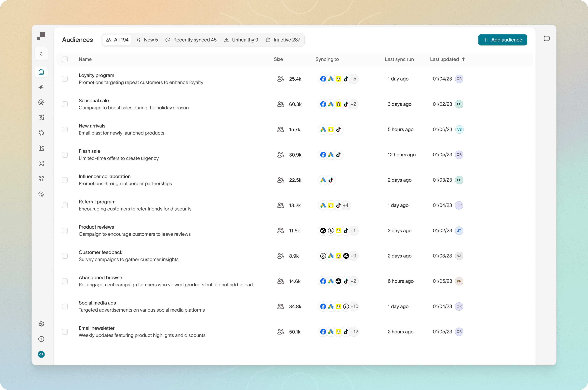Expand +5 destinations for Loyalty program
Viewport: 588px width, 390px height.
click(x=353, y=79)
